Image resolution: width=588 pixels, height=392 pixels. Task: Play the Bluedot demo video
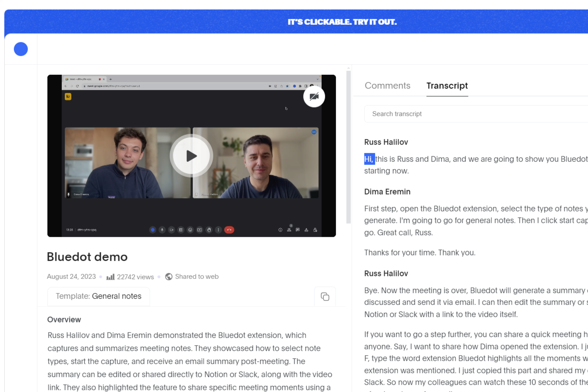point(192,155)
